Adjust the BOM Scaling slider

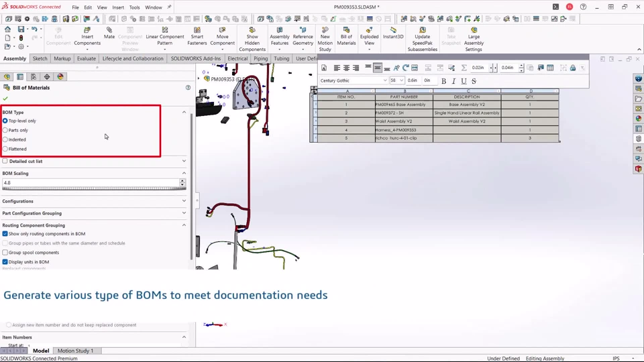[94, 189]
